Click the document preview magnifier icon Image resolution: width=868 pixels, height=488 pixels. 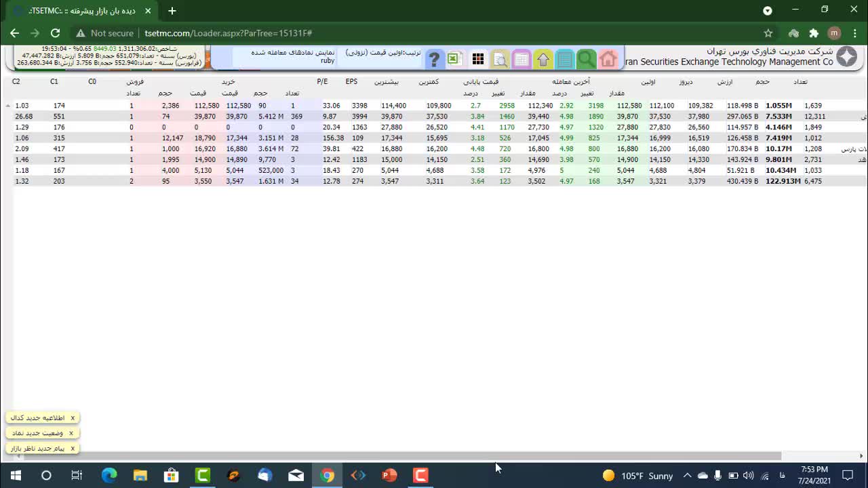click(500, 60)
